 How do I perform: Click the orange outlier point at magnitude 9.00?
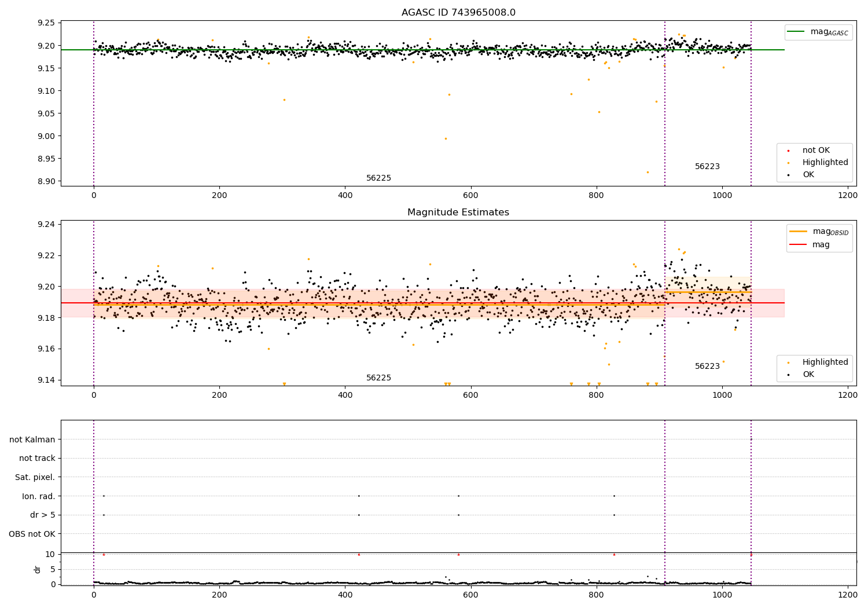(x=446, y=138)
